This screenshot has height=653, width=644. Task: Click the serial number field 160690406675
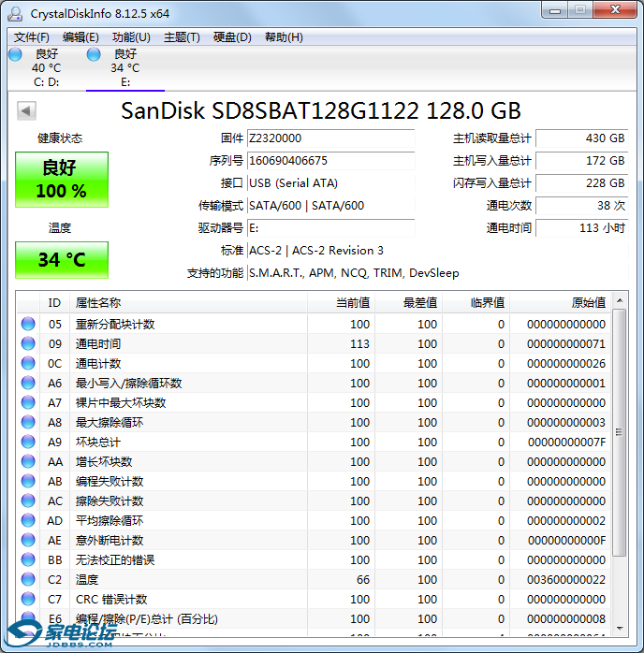(x=330, y=161)
